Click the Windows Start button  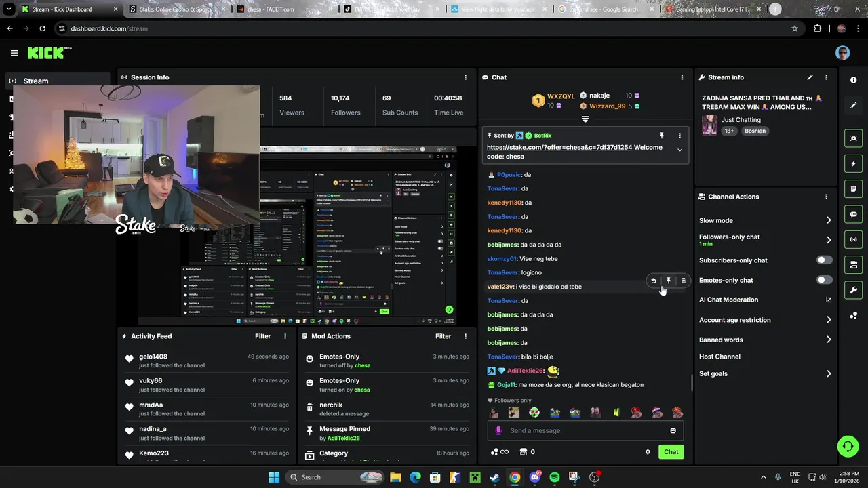(274, 477)
